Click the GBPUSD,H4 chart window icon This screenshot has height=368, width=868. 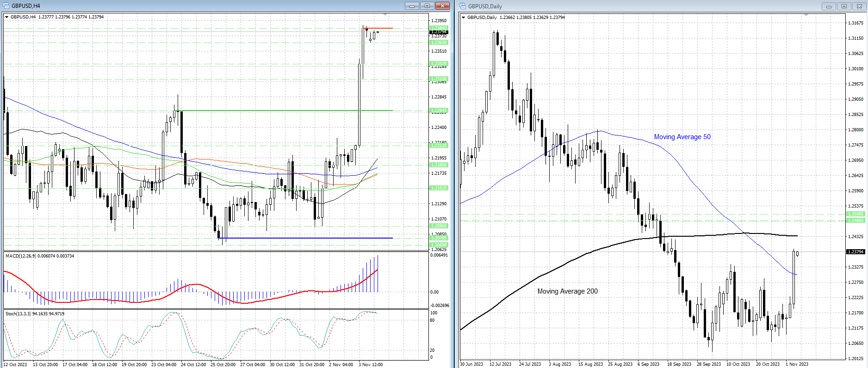[6, 6]
